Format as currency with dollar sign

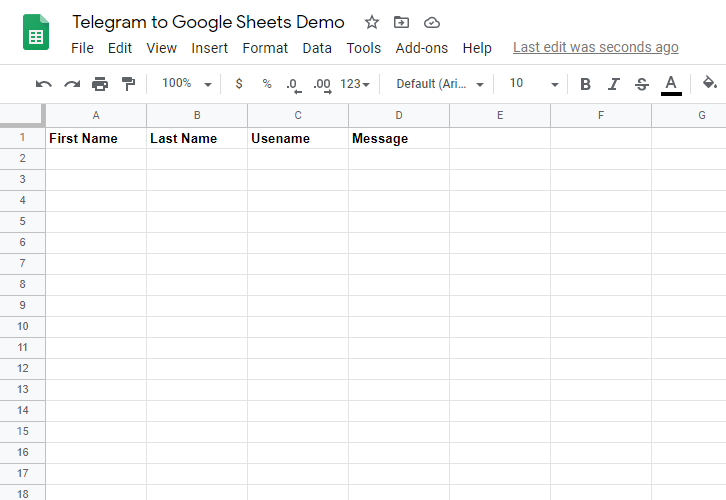239,84
